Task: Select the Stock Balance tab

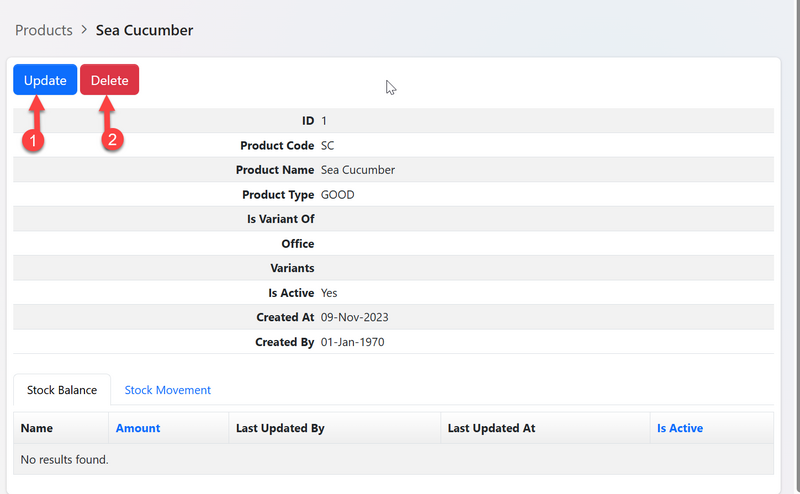Action: (x=62, y=390)
